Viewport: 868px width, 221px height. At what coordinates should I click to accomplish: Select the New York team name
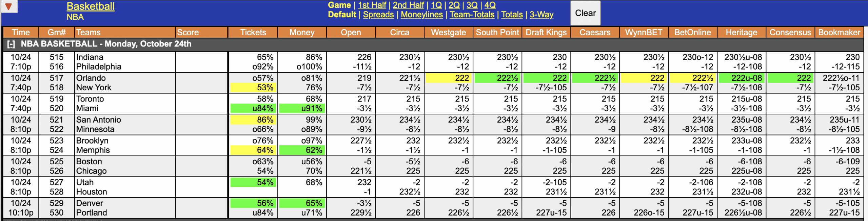[94, 88]
